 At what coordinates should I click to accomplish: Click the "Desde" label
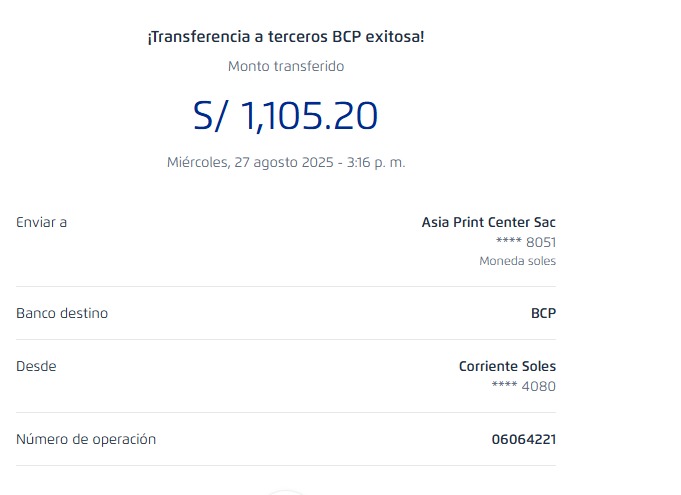click(36, 366)
